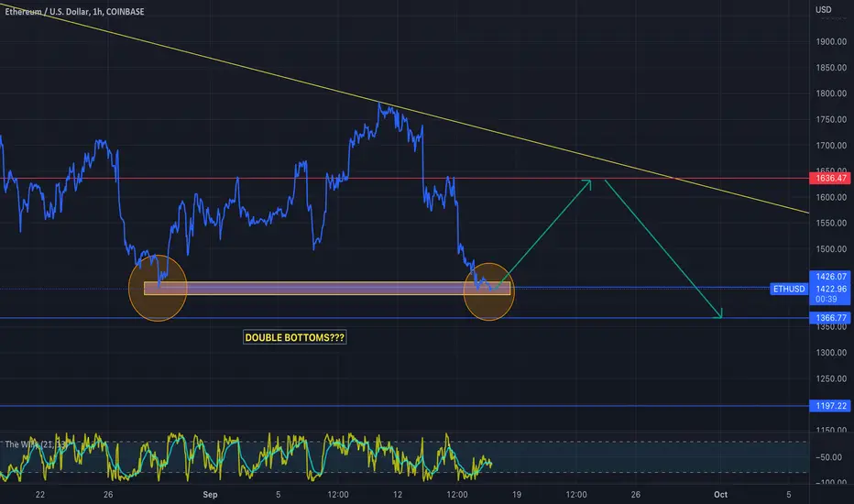
Task: Select the red 1636.47 price tag
Action: [x=830, y=178]
